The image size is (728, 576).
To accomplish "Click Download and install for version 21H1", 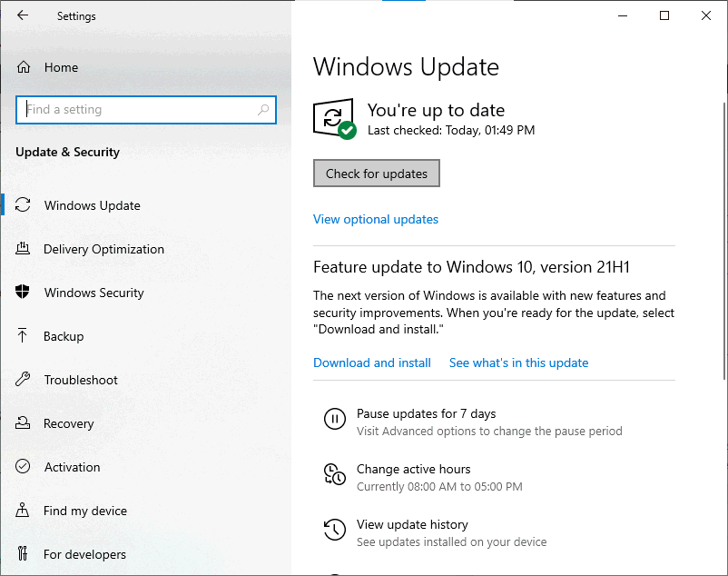I will [x=371, y=362].
